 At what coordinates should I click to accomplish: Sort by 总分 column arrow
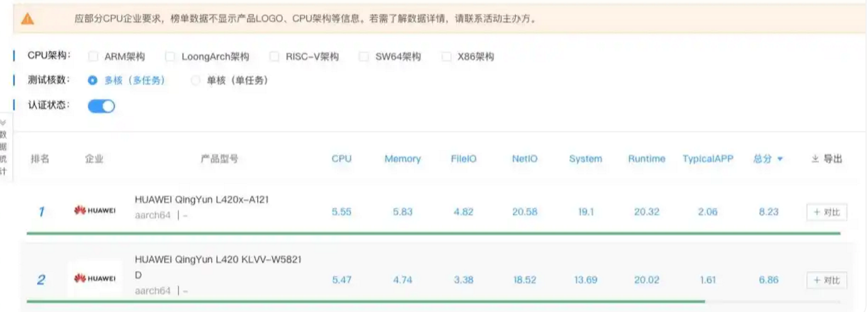point(781,160)
